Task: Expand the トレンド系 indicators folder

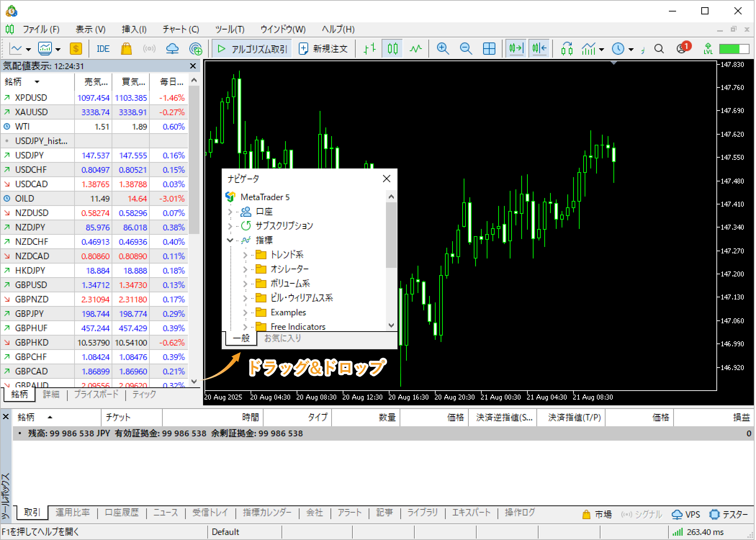Action: click(245, 255)
